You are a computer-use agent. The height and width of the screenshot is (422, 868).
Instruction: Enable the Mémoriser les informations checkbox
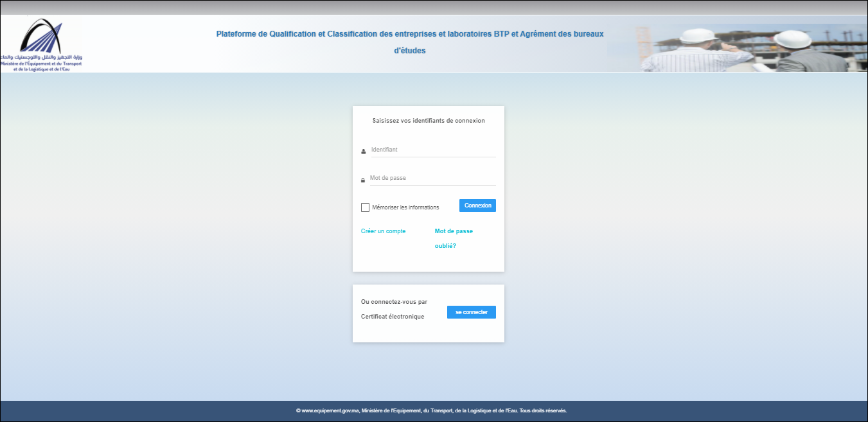click(366, 207)
